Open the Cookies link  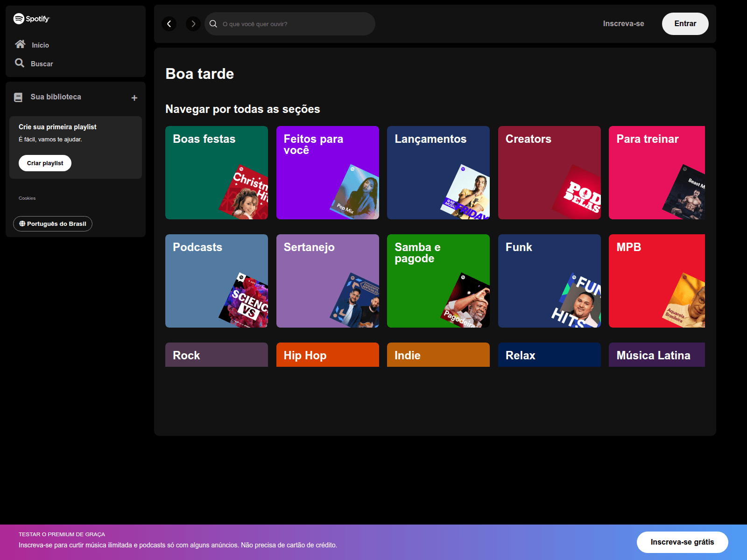click(x=27, y=198)
